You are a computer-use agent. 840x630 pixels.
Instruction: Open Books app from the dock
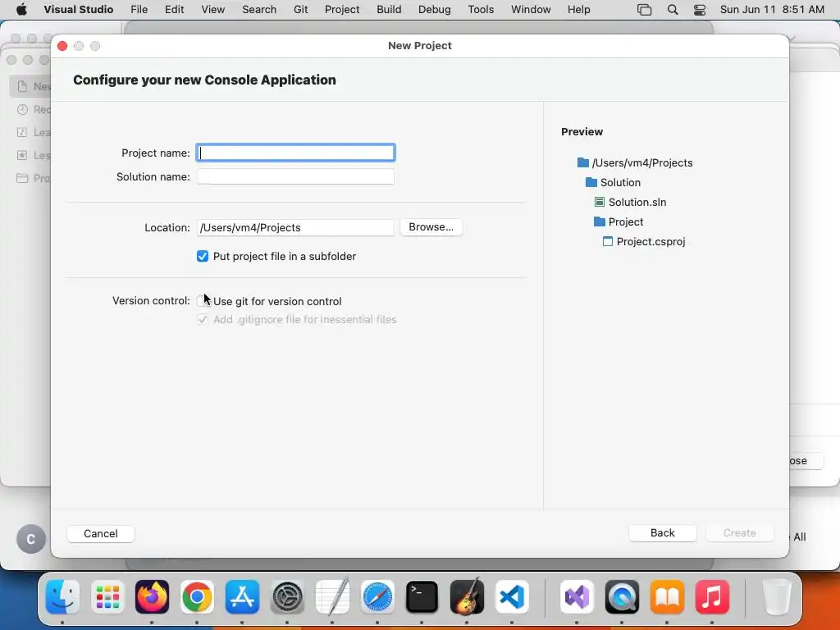pyautogui.click(x=667, y=597)
